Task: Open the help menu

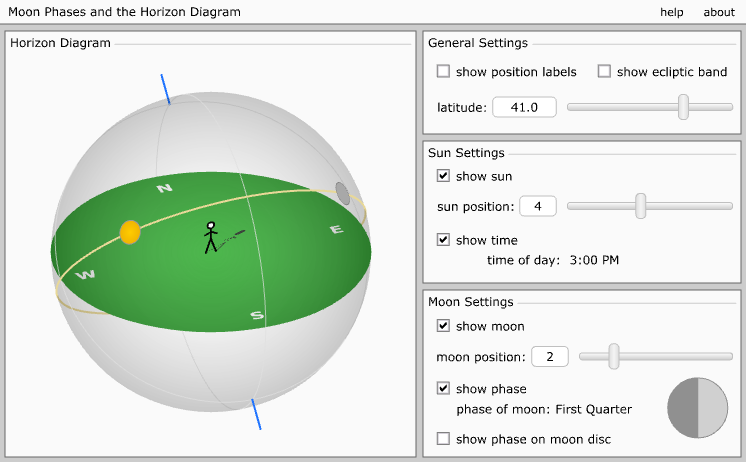Action: [x=672, y=12]
